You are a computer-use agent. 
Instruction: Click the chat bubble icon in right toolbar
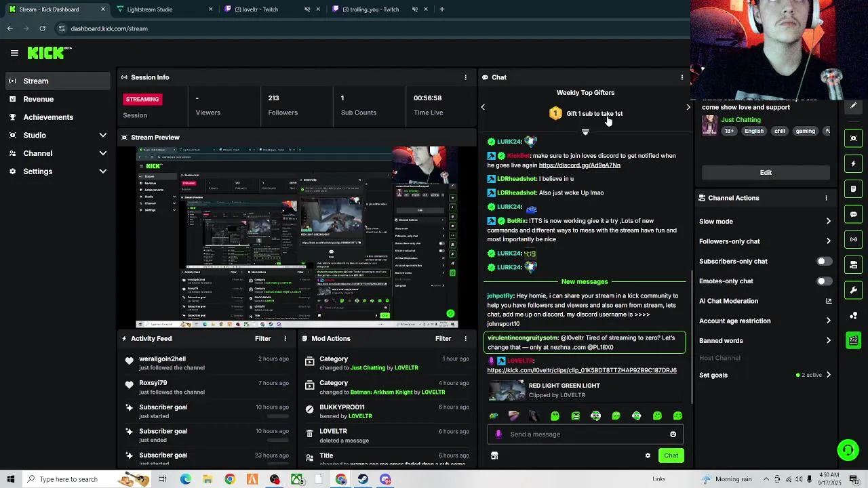pos(853,214)
